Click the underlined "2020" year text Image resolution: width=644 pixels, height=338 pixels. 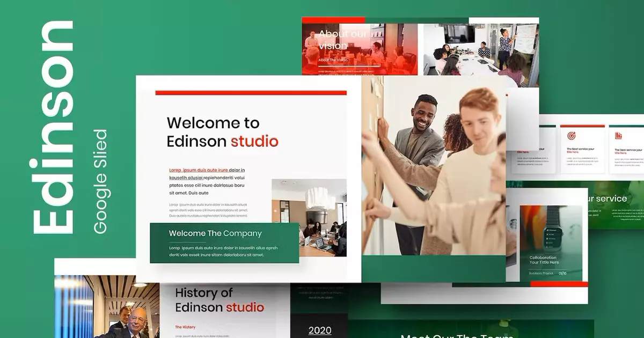click(320, 330)
